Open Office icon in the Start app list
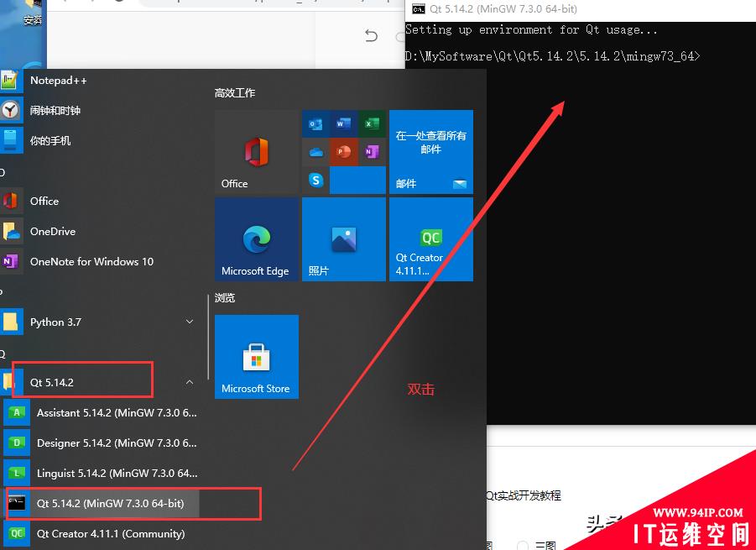 [11, 202]
